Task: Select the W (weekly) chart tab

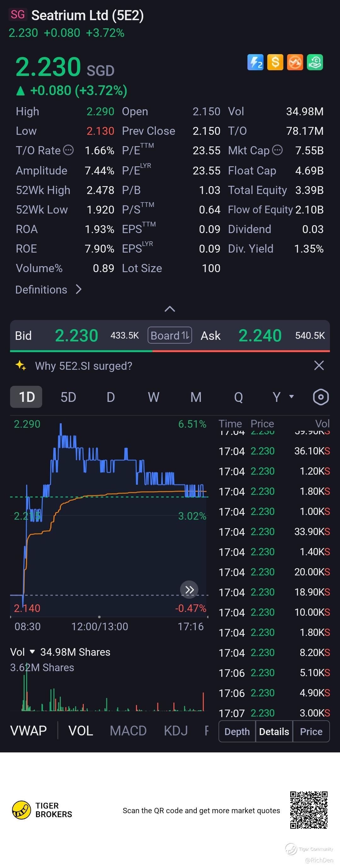Action: (154, 397)
